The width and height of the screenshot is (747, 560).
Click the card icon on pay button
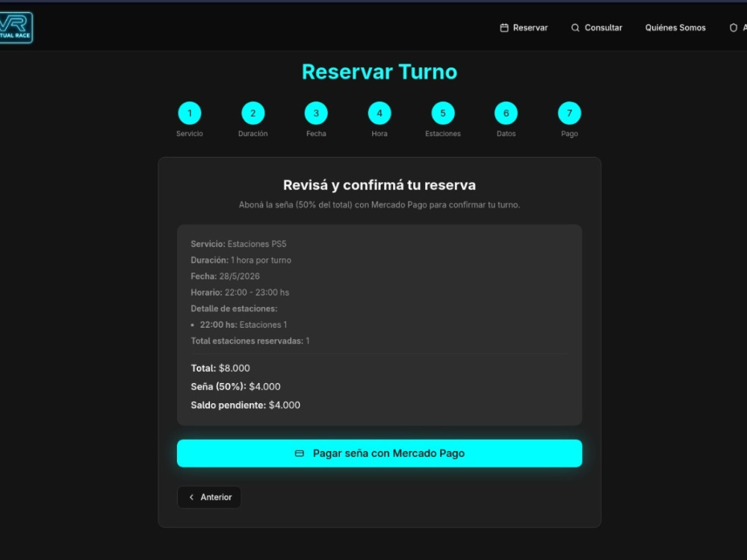[300, 453]
